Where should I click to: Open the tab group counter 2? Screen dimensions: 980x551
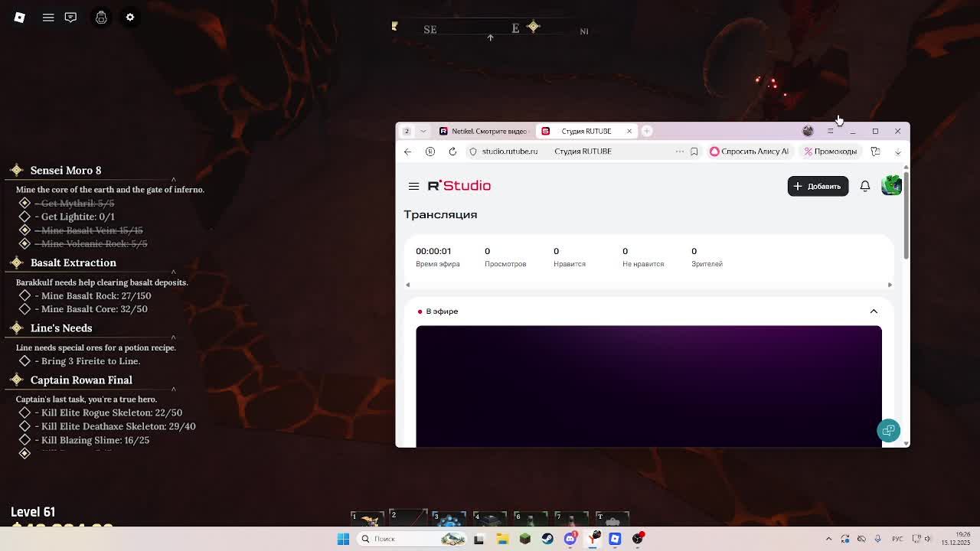point(407,131)
